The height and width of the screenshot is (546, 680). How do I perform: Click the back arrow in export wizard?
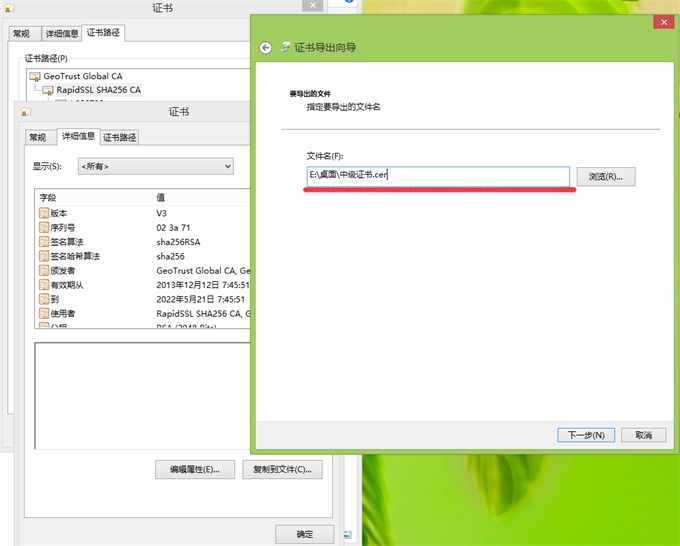tap(265, 47)
